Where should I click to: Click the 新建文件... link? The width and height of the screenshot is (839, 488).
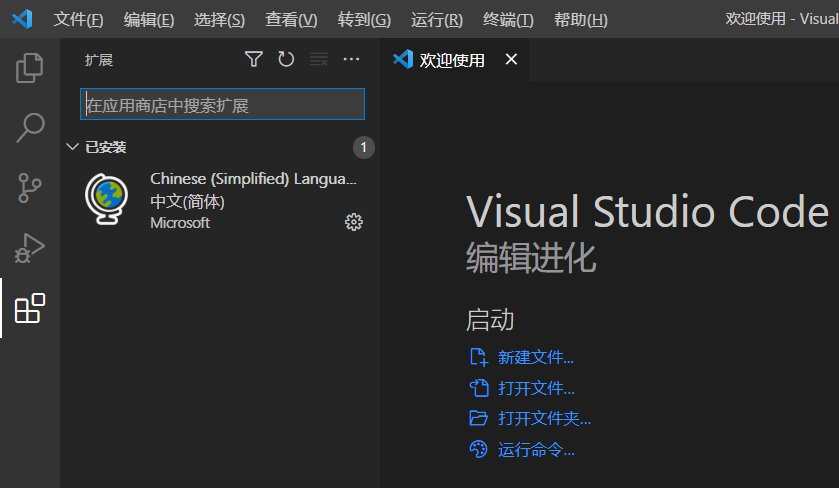coord(536,357)
